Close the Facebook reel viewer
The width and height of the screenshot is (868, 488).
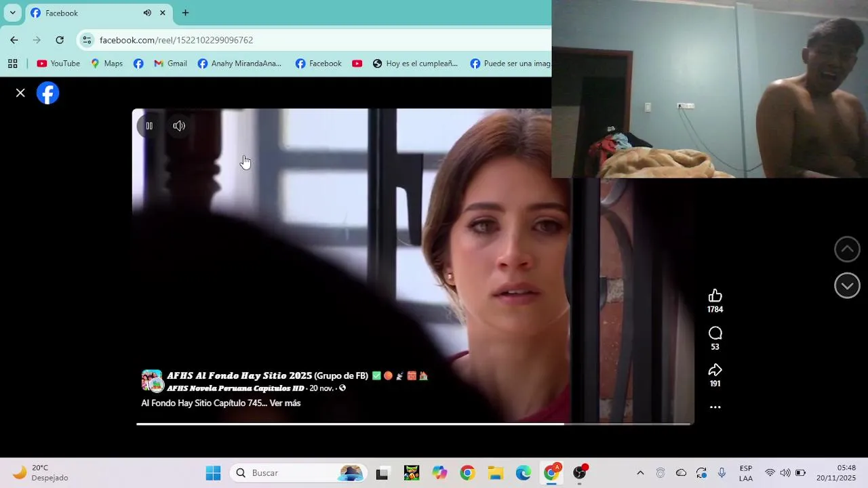coord(20,93)
